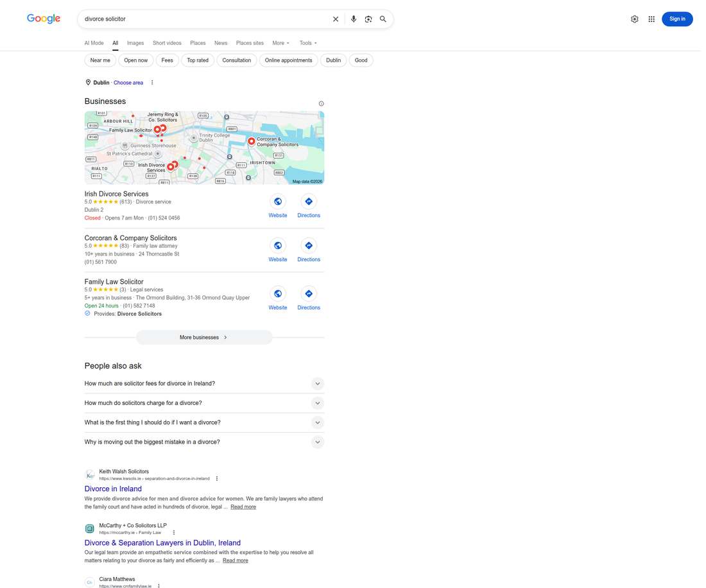The height and width of the screenshot is (588, 706).
Task: Go to the Places tab
Action: (198, 43)
